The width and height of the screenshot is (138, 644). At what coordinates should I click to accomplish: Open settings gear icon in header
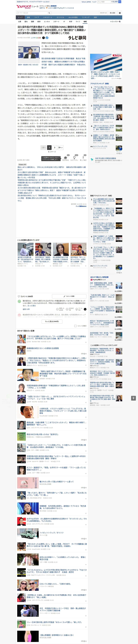[120, 13]
